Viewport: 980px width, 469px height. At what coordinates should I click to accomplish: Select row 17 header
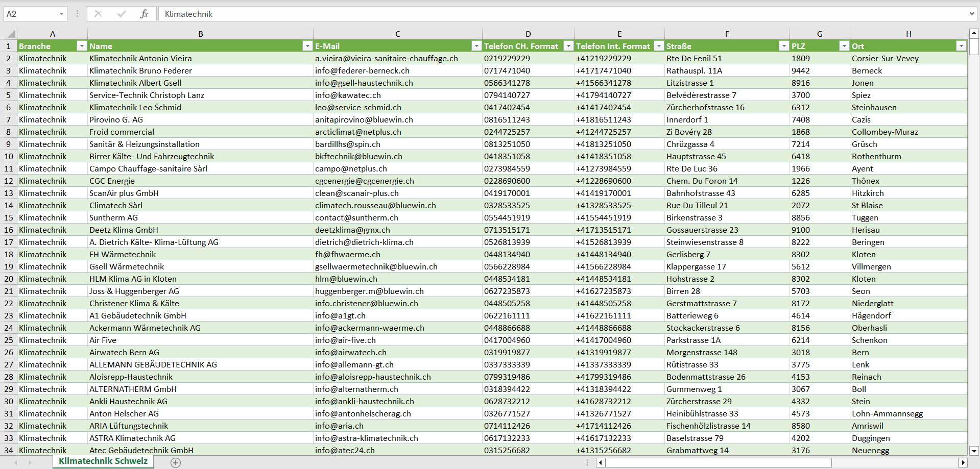9,242
